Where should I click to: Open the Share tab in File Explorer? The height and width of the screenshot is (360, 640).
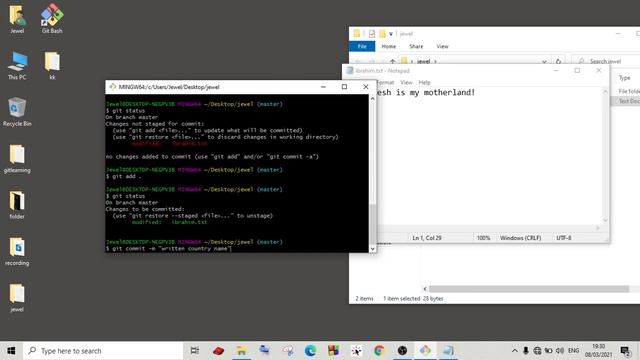pos(416,47)
